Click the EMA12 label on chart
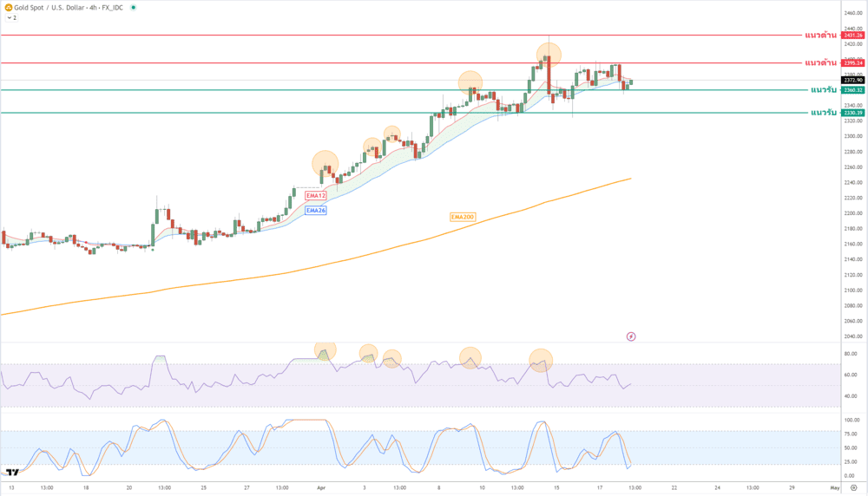 (x=316, y=196)
